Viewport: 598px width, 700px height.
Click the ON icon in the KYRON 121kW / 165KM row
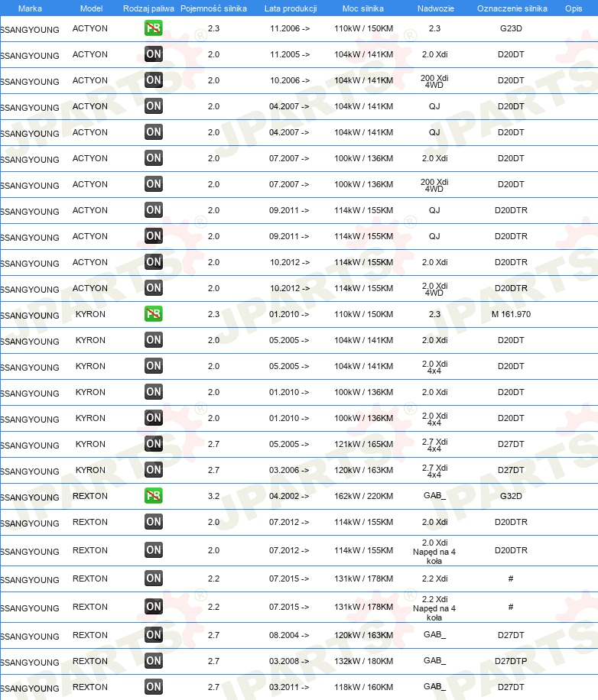153,443
